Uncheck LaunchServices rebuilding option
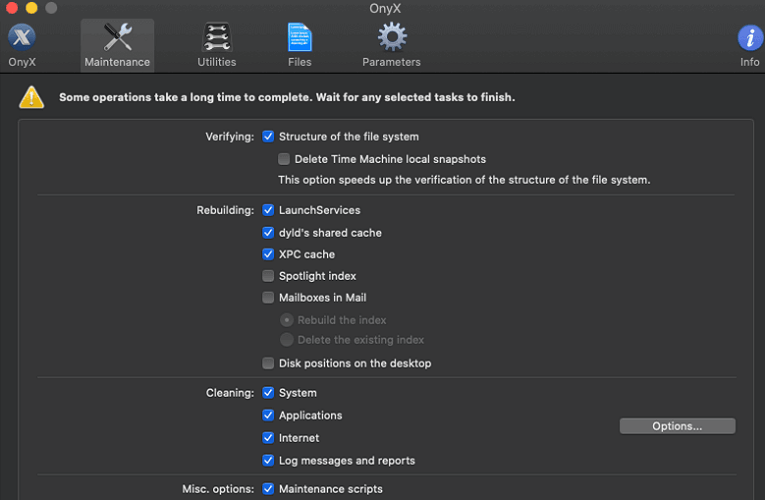 click(x=268, y=210)
